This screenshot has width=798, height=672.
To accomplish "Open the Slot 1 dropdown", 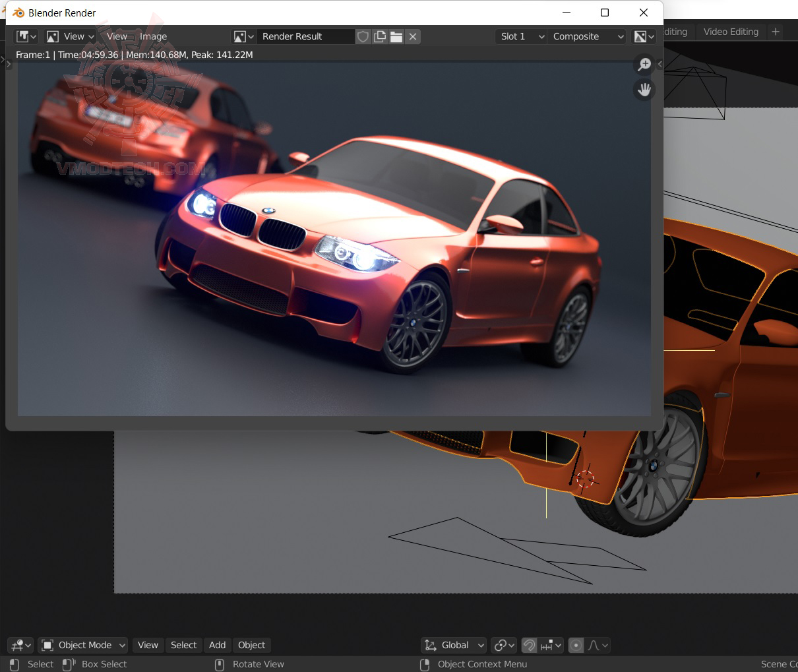I will pyautogui.click(x=521, y=36).
